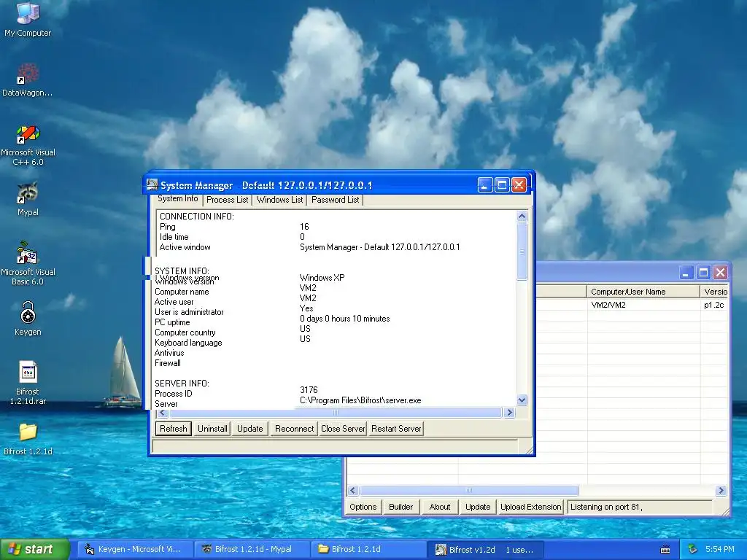Switch to Keygen - Microsoft Visual taskbar item
The image size is (747, 560).
coord(135,549)
